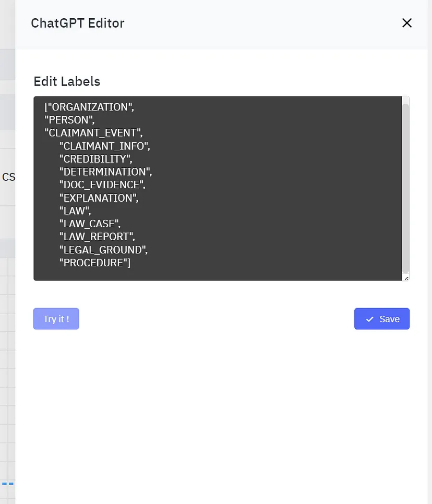The image size is (432, 504).
Task: Click the ChatGPT Editor title text
Action: tap(77, 23)
